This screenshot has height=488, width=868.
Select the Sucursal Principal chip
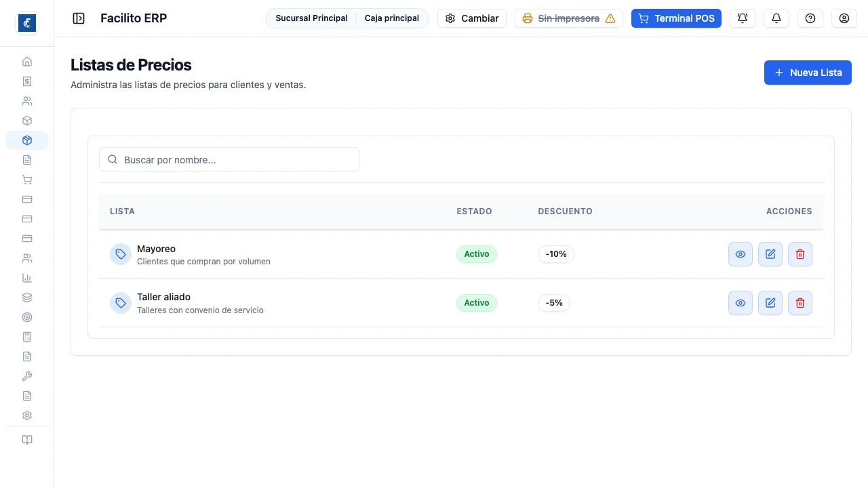point(311,18)
